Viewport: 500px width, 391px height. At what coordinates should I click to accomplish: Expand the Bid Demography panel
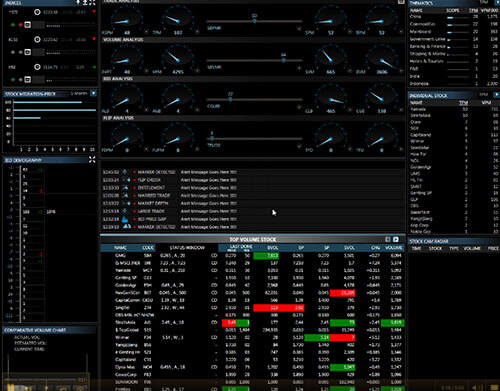click(x=92, y=160)
